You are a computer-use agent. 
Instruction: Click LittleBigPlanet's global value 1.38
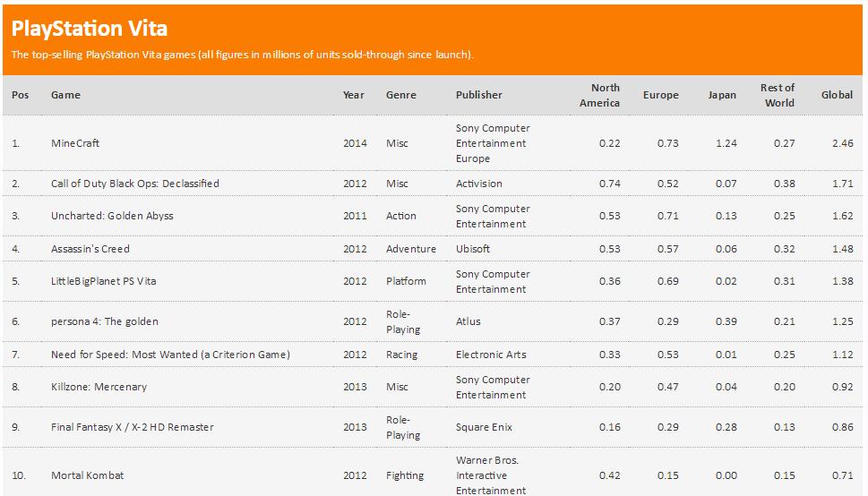pos(843,281)
